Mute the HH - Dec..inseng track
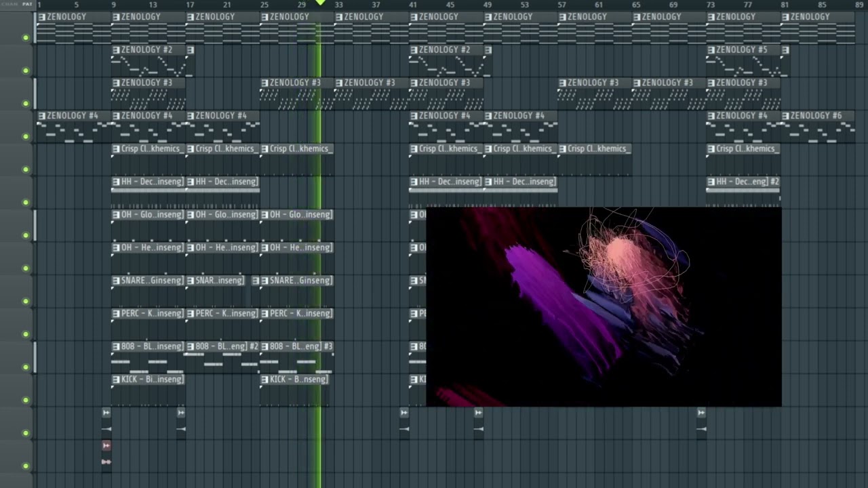This screenshot has width=868, height=488. pyautogui.click(x=26, y=202)
